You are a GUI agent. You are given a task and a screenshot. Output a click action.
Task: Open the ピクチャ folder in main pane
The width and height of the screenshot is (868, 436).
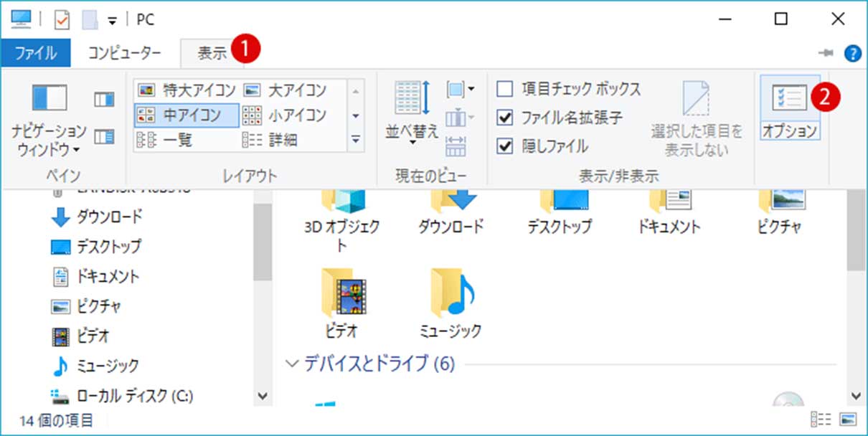coord(779,212)
